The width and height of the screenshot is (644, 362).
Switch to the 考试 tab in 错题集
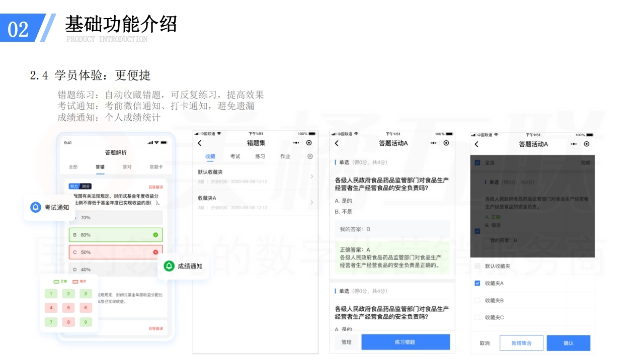235,156
